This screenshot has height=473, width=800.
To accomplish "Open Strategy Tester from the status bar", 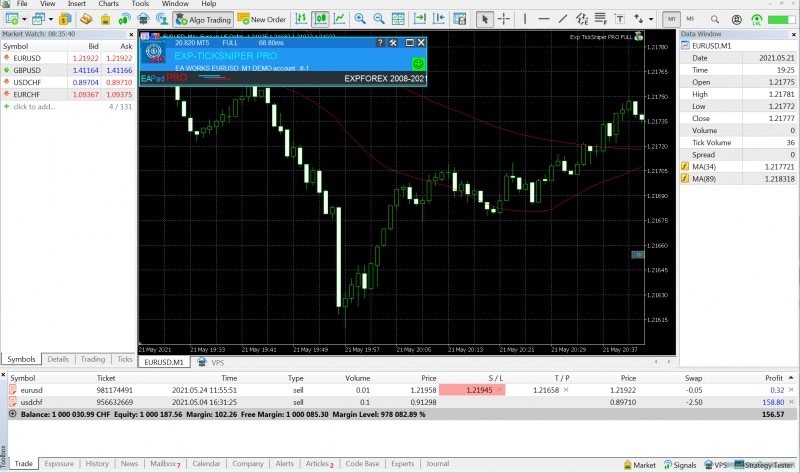I will [764, 465].
